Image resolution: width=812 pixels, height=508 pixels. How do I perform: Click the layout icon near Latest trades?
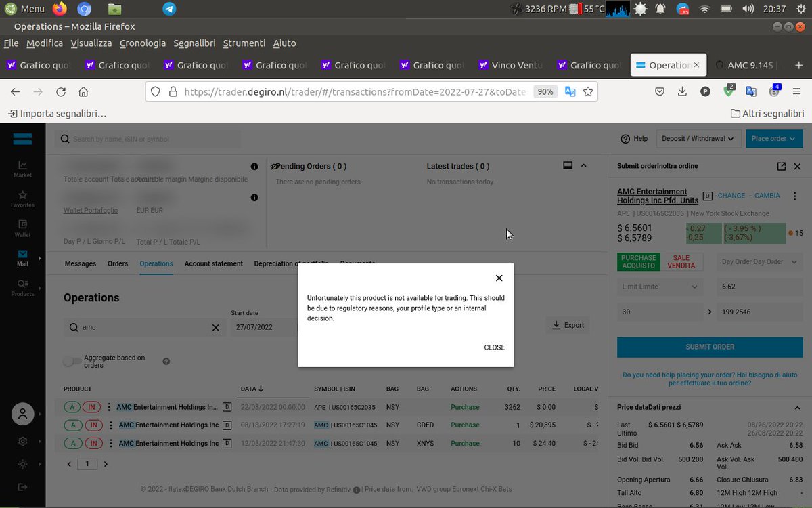(x=568, y=165)
